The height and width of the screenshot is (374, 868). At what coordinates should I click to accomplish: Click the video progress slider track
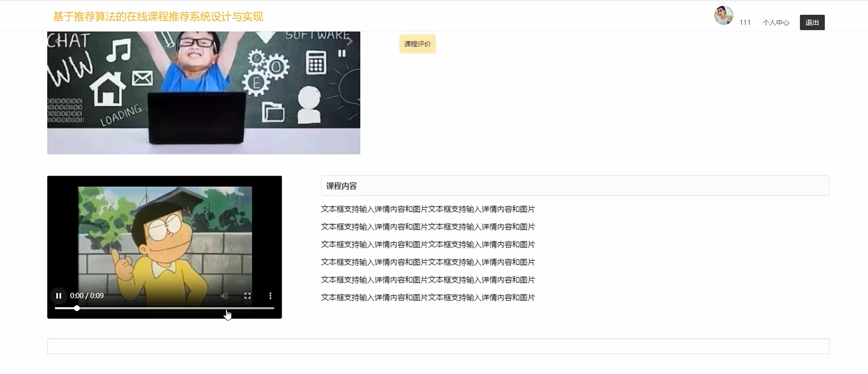(164, 308)
